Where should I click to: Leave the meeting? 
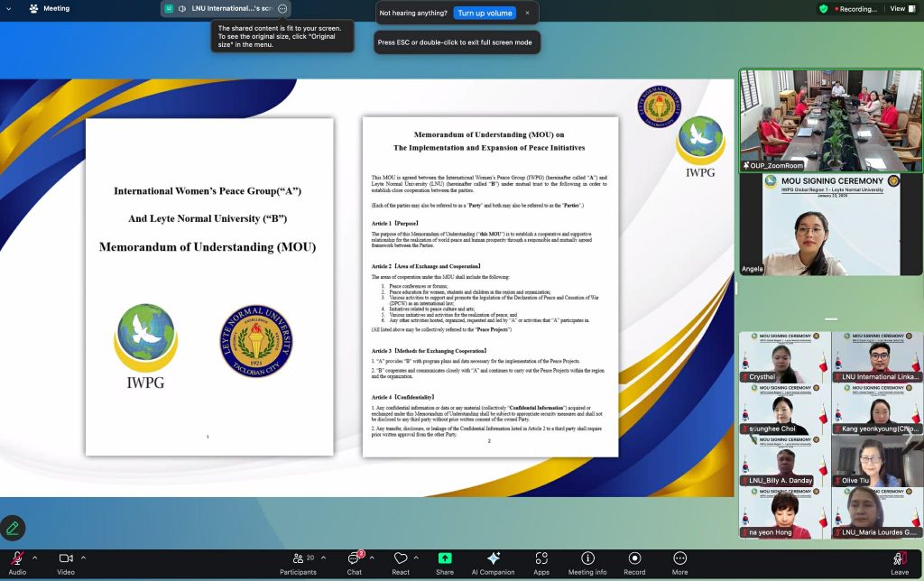(900, 563)
